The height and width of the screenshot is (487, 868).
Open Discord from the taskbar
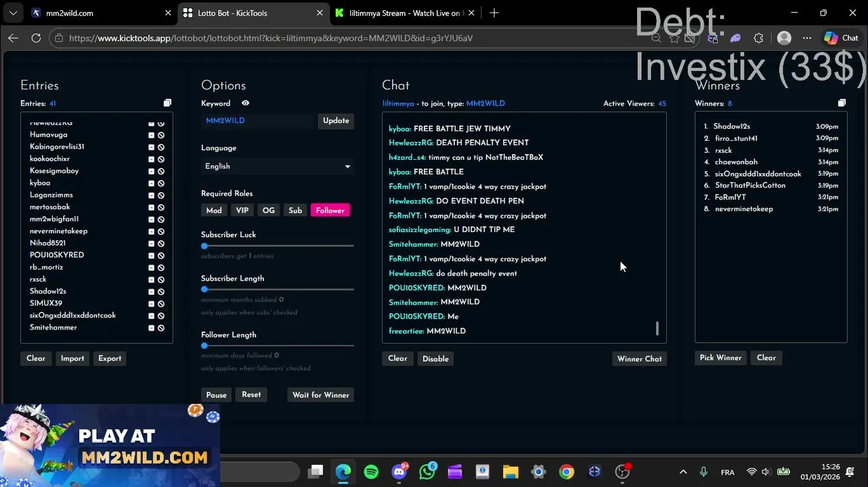click(399, 472)
